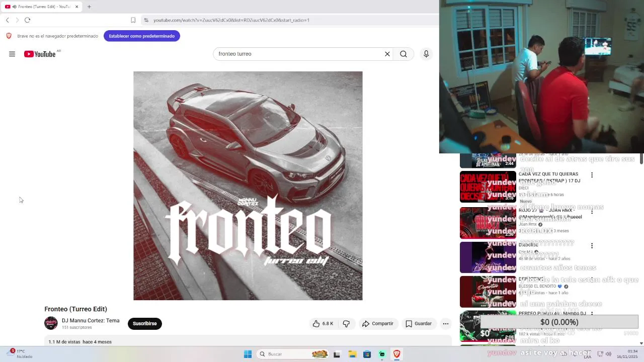Open the BLESSD EL BENDITO video thumbnail
The image size is (644, 362).
pos(488,292)
